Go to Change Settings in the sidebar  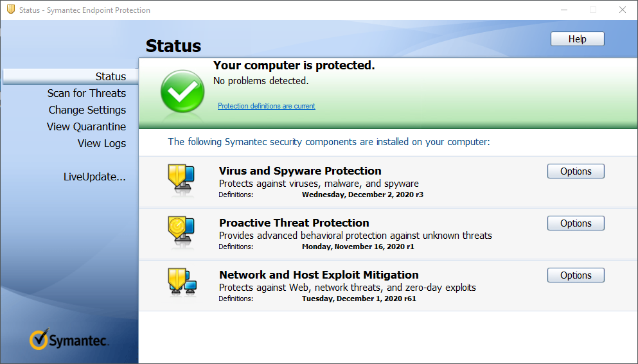pyautogui.click(x=87, y=110)
